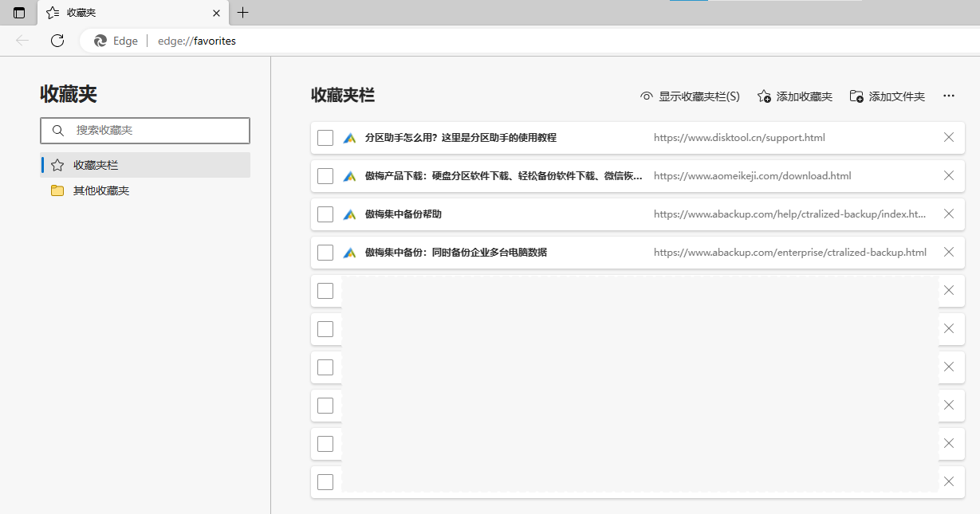Click the 搜索收藏夹 search field
Screen dimensions: 980x514
click(145, 130)
